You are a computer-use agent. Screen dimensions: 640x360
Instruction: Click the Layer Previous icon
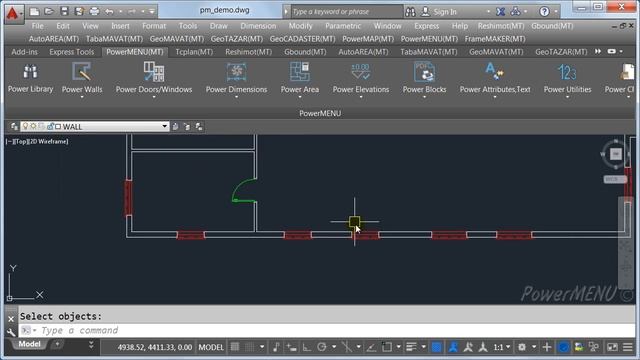[187, 127]
